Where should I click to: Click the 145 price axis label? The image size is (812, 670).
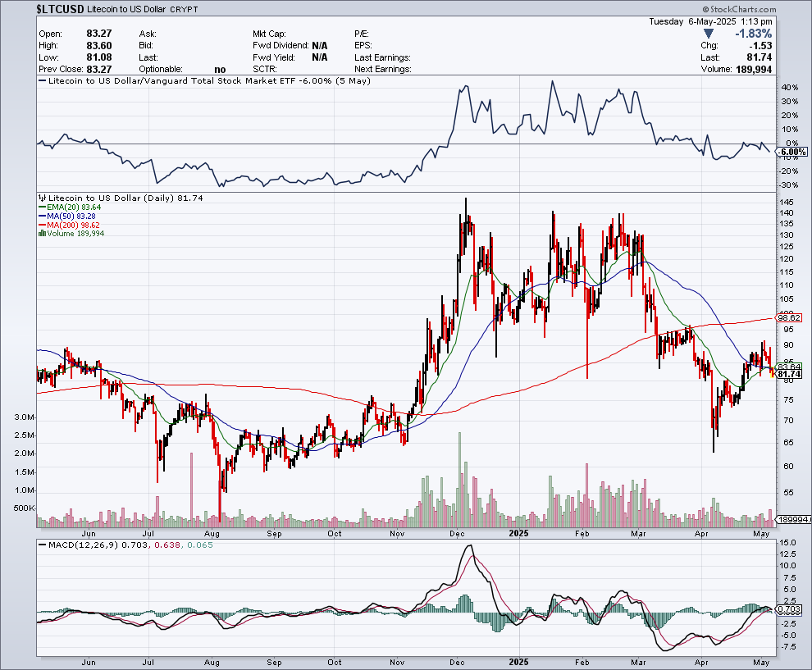787,202
